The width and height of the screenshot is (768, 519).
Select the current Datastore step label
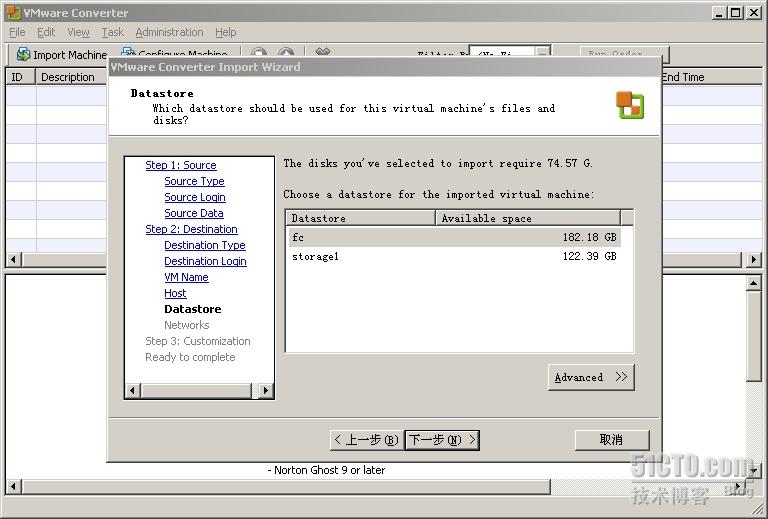(x=192, y=309)
